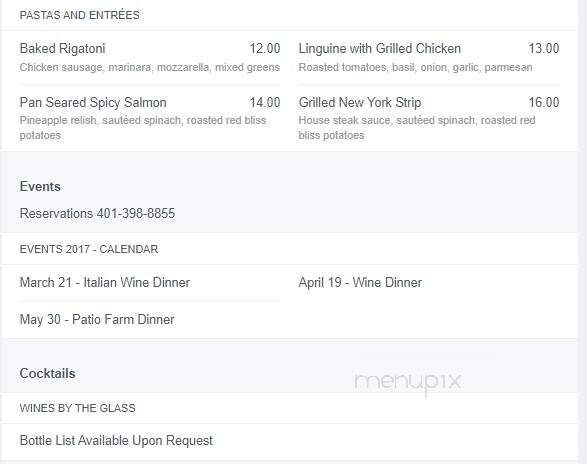Click the Baked Rigatoni menu item
The height and width of the screenshot is (464, 587).
point(63,49)
